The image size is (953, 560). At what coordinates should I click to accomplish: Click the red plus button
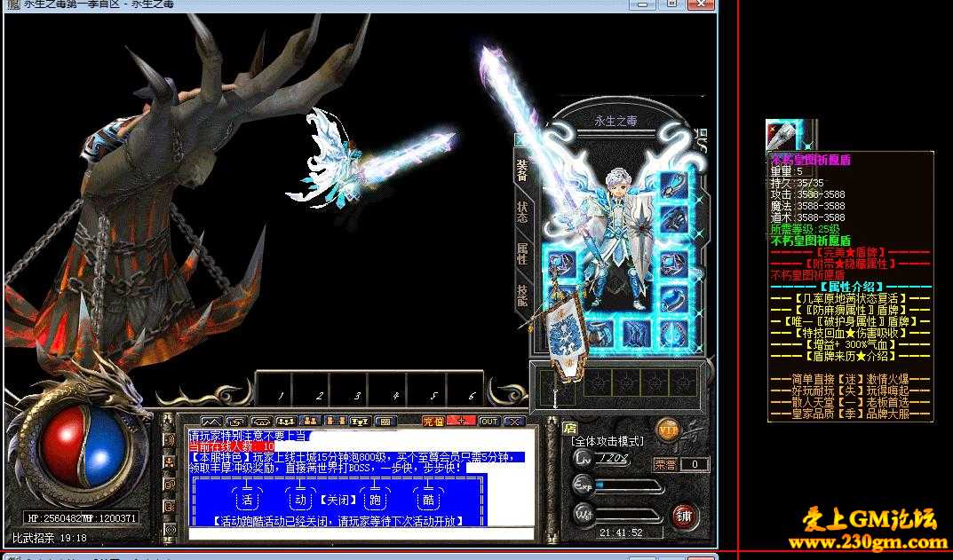[x=461, y=421]
